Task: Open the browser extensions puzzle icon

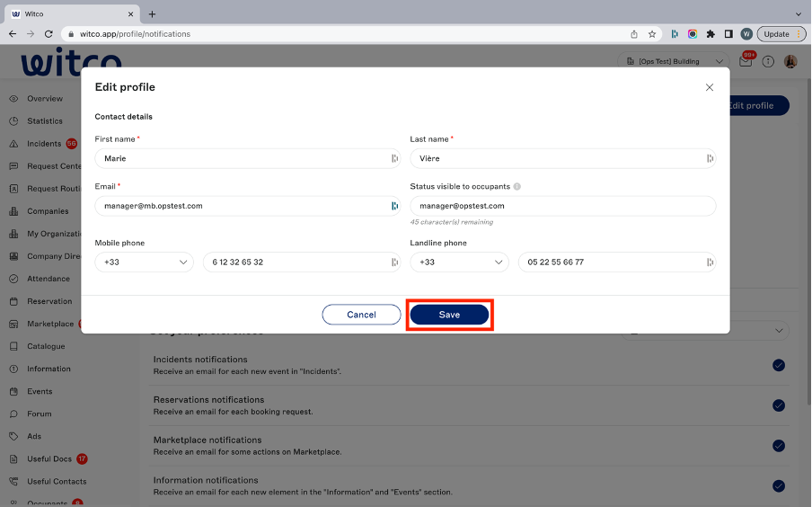Action: pos(710,34)
